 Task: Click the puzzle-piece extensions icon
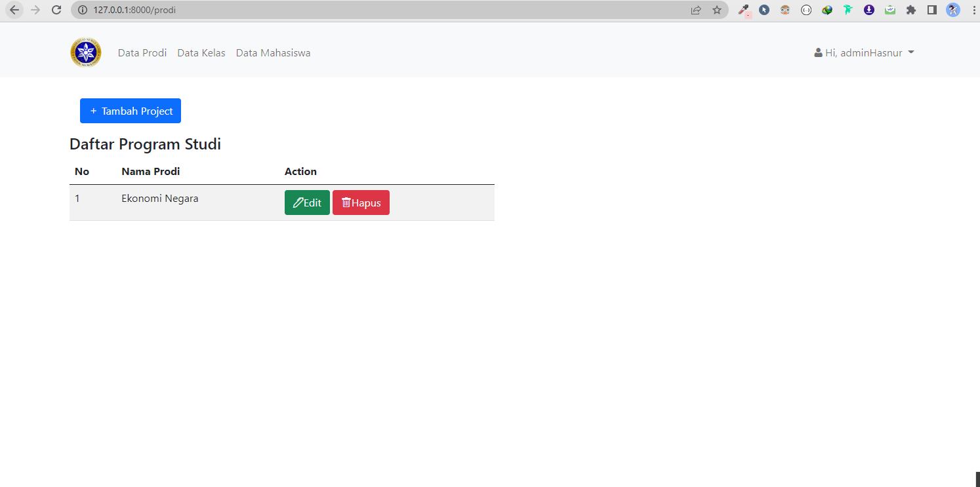point(911,10)
